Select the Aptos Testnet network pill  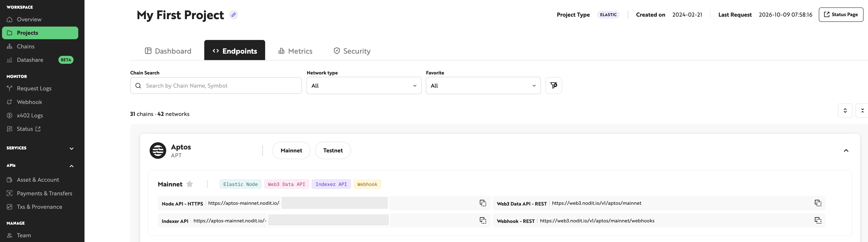point(333,150)
